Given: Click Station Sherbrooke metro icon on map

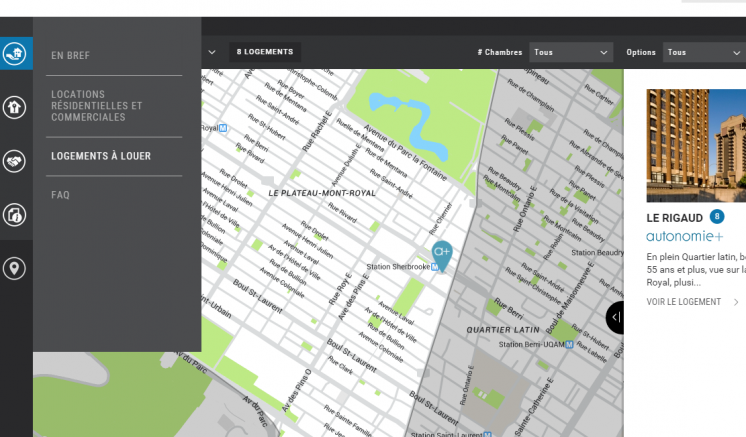Looking at the screenshot, I should tap(434, 267).
